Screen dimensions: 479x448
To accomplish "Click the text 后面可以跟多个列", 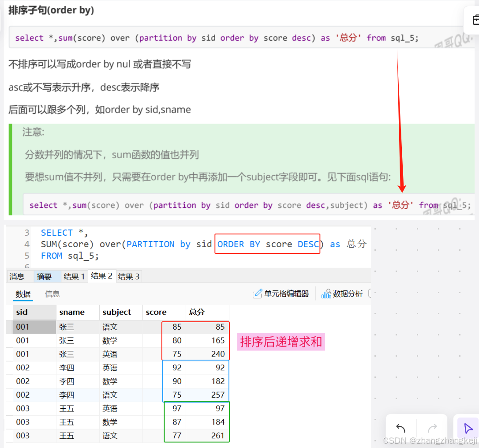I will [x=47, y=109].
